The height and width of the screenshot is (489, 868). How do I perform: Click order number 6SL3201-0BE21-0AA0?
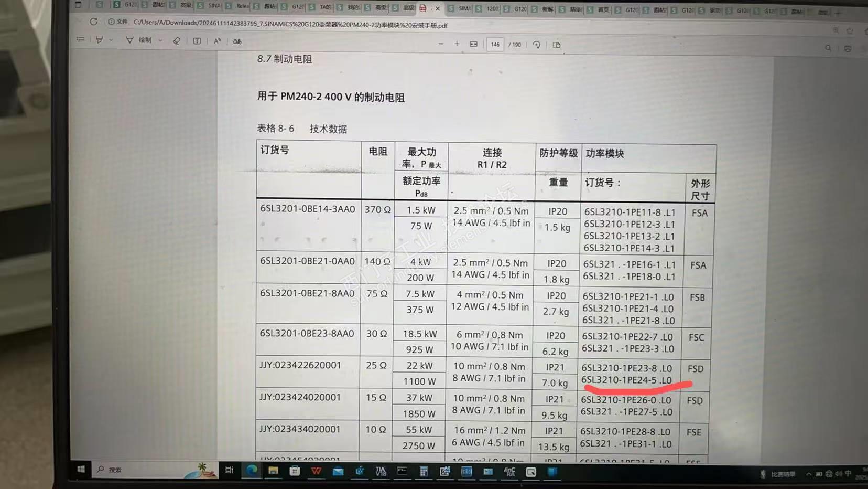[307, 261]
